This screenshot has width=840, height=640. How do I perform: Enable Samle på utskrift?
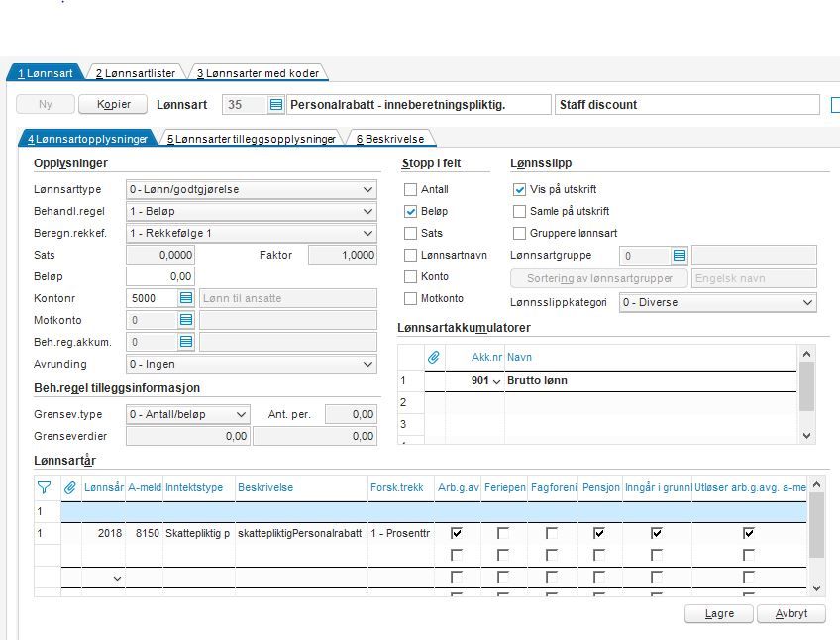pos(519,212)
